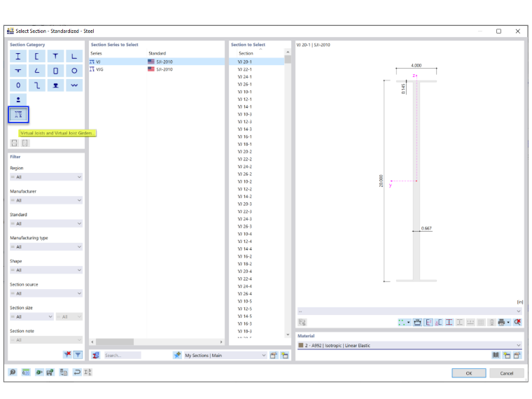Select section VJ 26-4
532x399 pixels.
pyautogui.click(x=244, y=294)
